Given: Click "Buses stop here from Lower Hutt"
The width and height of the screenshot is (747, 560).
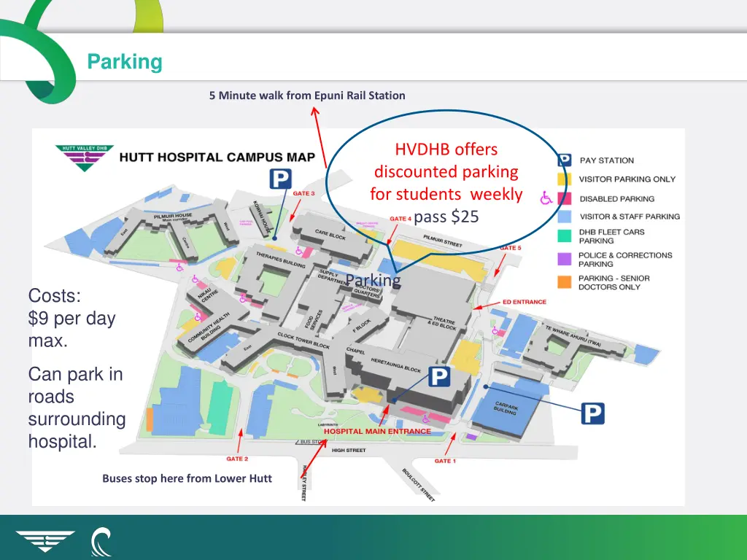Looking at the screenshot, I should click(187, 478).
